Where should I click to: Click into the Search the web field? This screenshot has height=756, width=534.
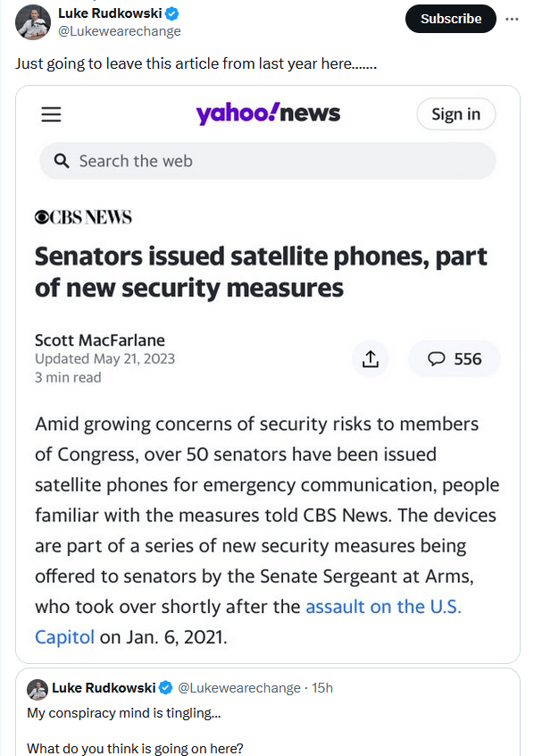click(268, 161)
